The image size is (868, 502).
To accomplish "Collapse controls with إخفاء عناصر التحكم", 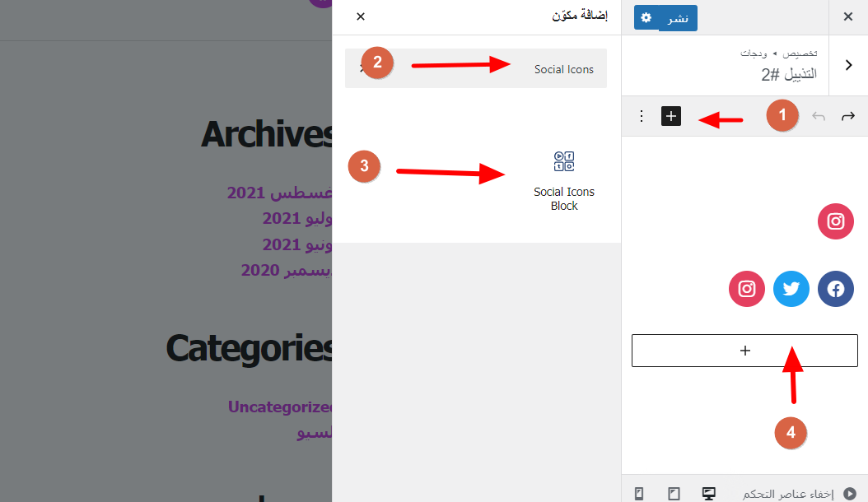I will click(799, 493).
